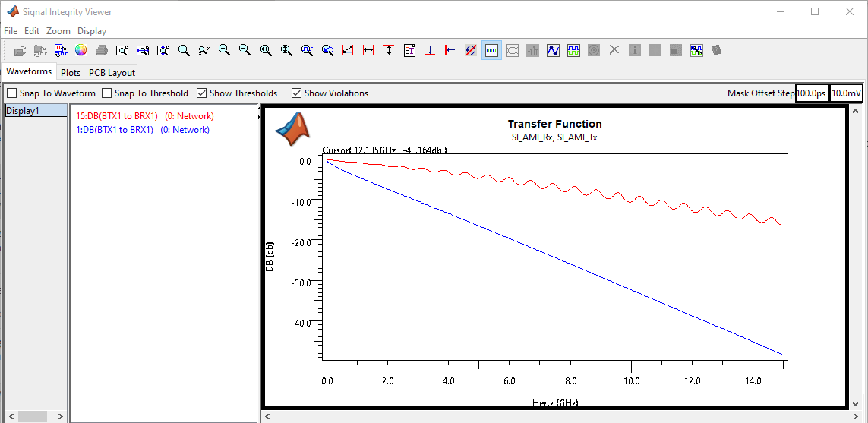Toggle the highlighted square waveform view icon

(491, 50)
